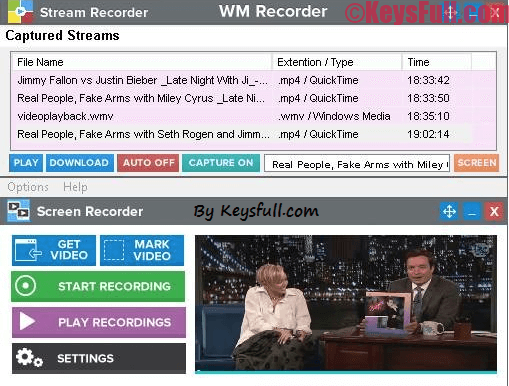Open Settings via the gears icon
This screenshot has height=386, width=509.
pyautogui.click(x=29, y=358)
